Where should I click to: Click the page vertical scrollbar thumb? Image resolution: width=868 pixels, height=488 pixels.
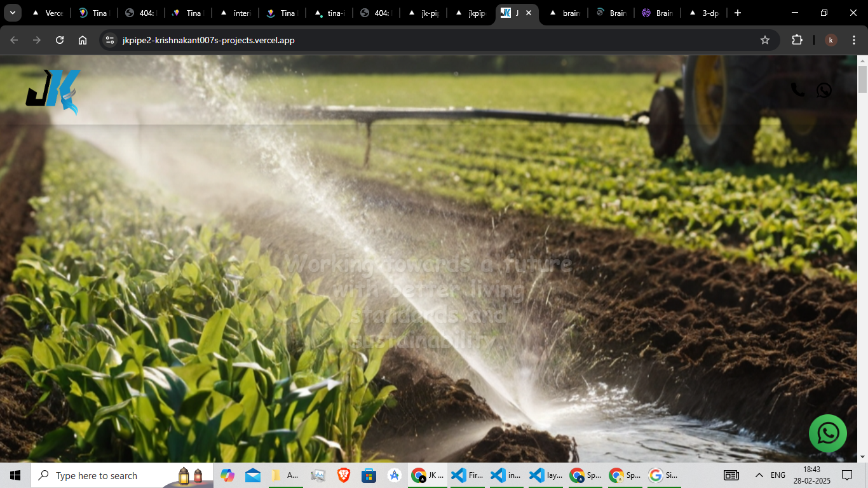[862, 79]
